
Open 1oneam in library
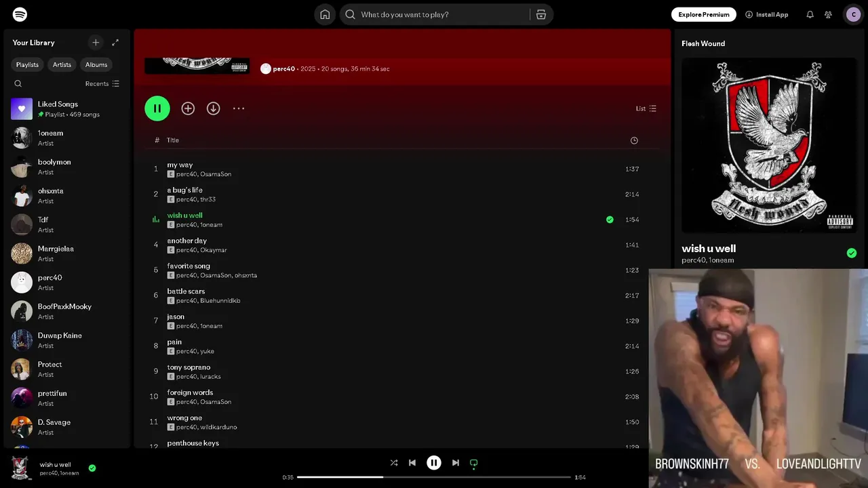[66, 138]
